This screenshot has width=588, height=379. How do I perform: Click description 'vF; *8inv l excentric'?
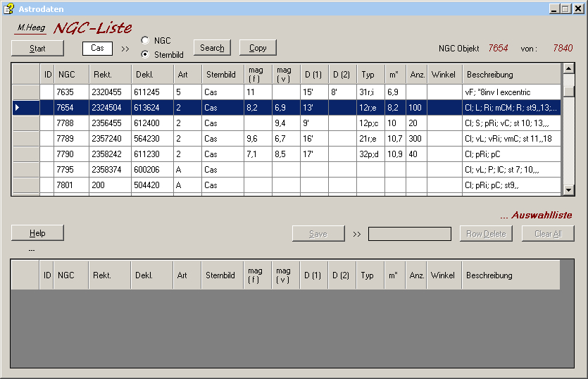tap(512, 92)
